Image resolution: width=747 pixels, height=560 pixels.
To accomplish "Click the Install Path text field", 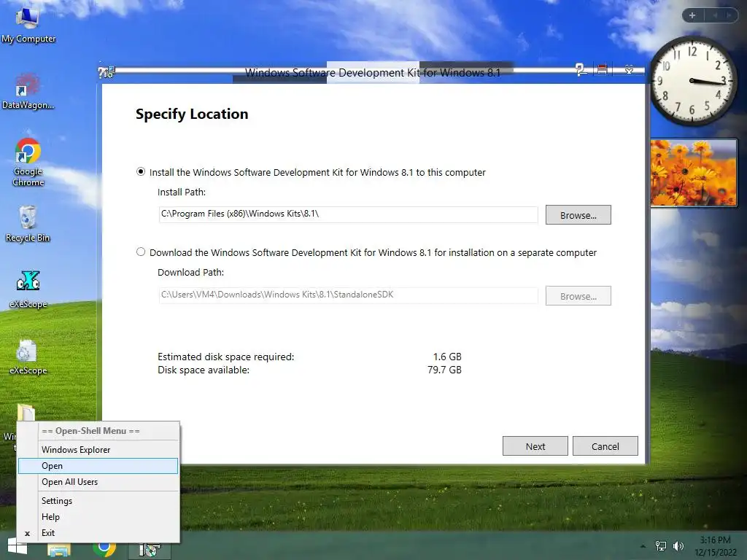I will (x=348, y=214).
